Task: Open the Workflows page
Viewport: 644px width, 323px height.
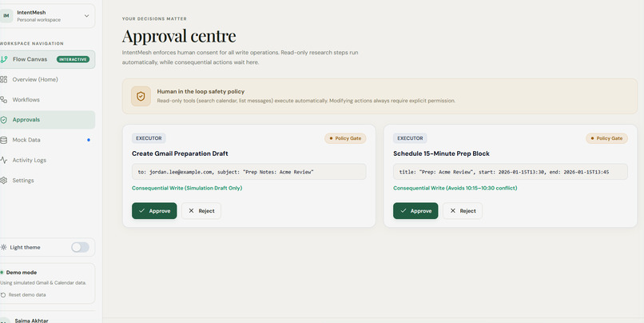Action: coord(47,99)
